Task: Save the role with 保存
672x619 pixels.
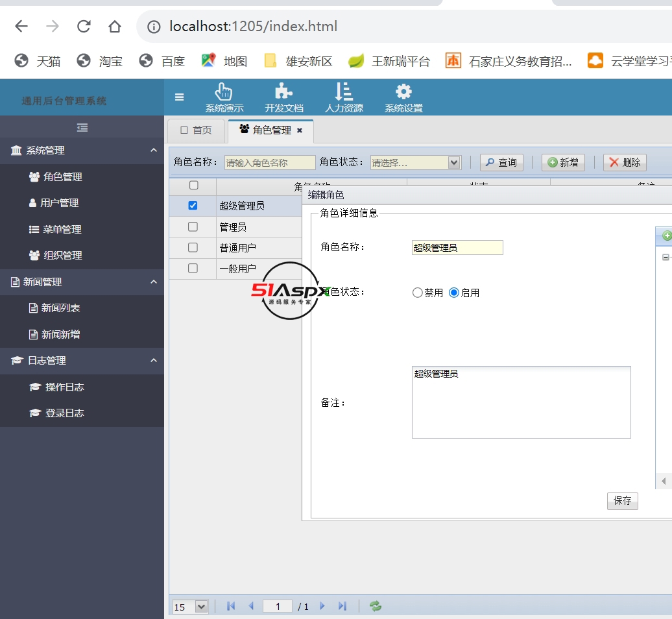Action: tap(622, 501)
